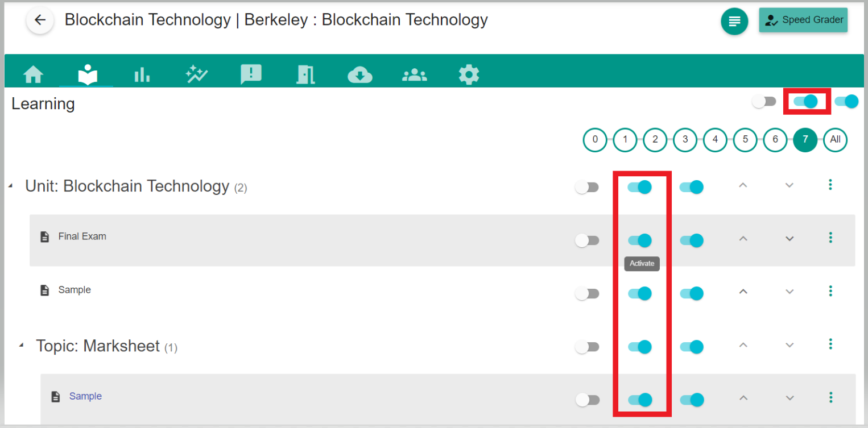Open the bar chart analytics icon
The width and height of the screenshot is (868, 428).
tap(142, 74)
